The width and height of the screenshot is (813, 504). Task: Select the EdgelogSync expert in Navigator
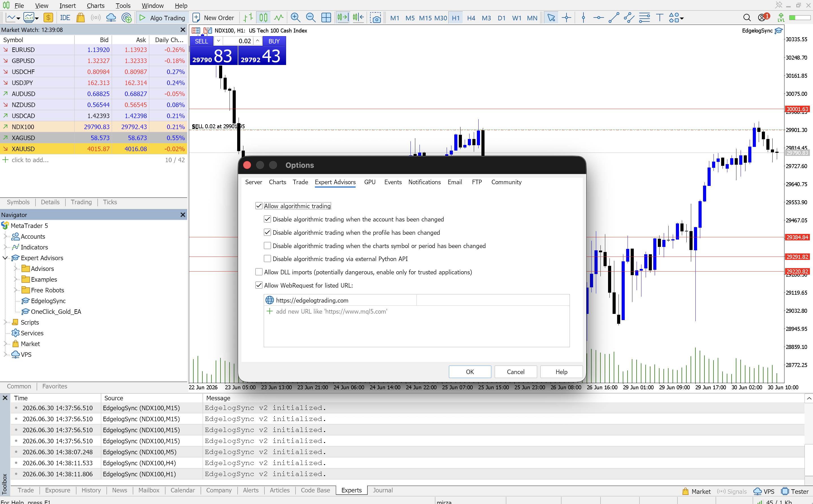tap(48, 301)
